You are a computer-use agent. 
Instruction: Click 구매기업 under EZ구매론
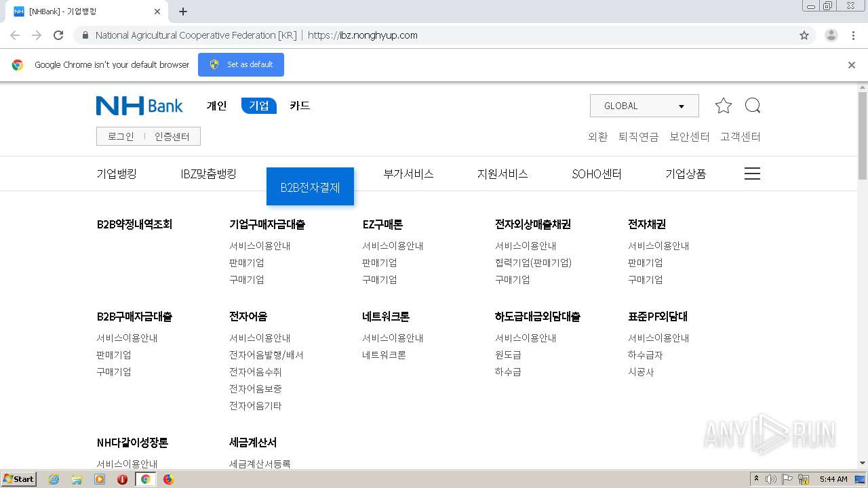click(x=380, y=280)
